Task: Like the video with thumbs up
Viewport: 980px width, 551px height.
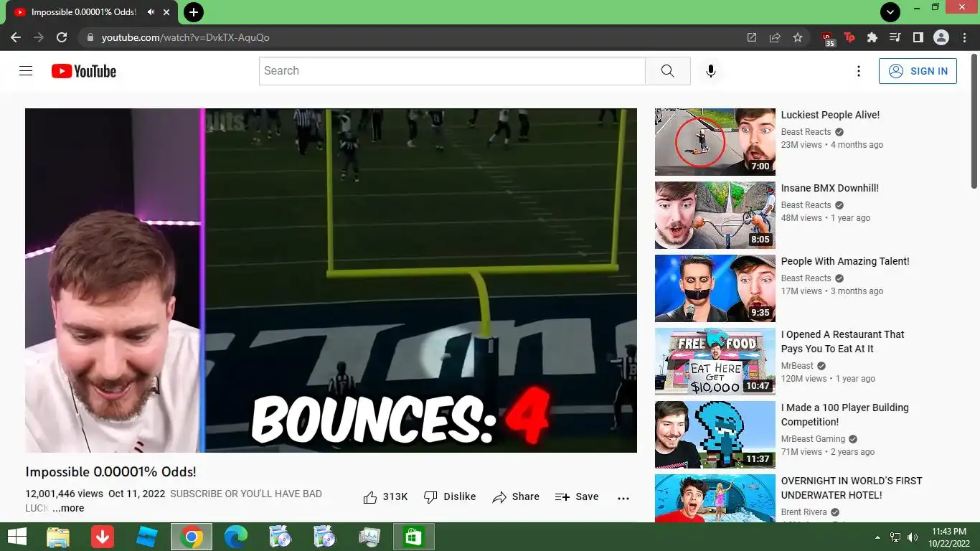Action: pos(385,497)
